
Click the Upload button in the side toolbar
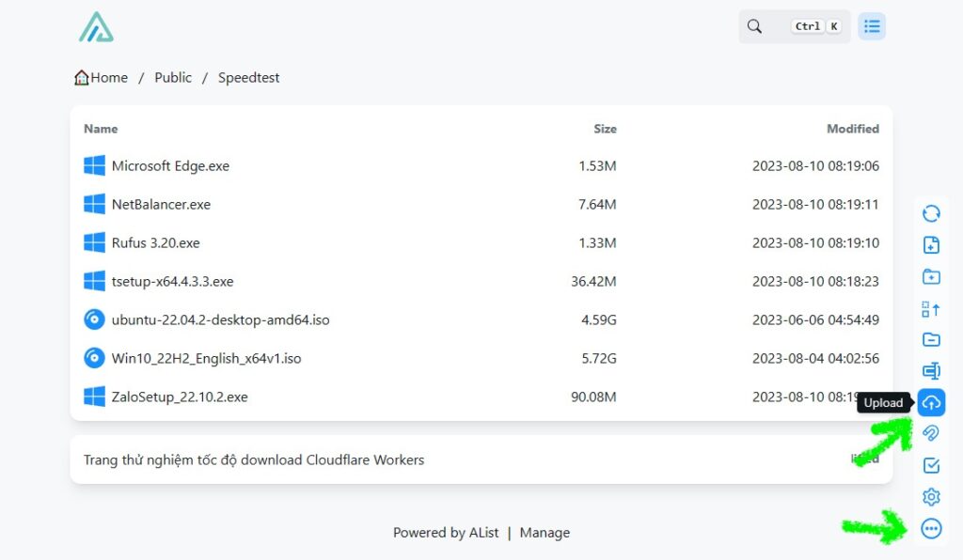tap(931, 403)
